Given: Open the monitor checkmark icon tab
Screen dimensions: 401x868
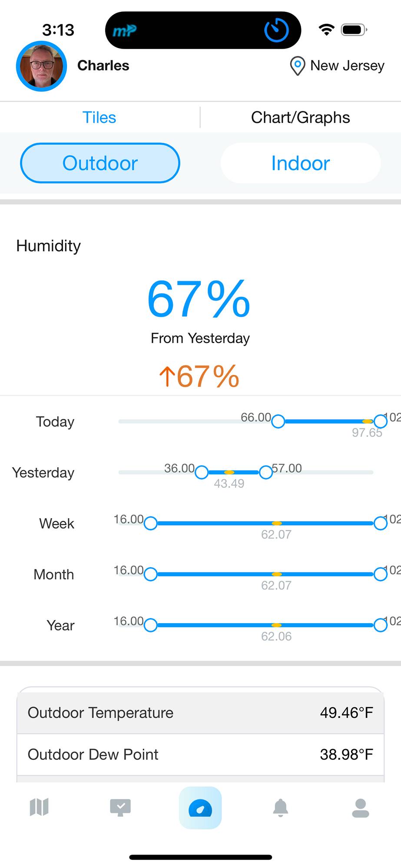Looking at the screenshot, I should click(x=120, y=808).
